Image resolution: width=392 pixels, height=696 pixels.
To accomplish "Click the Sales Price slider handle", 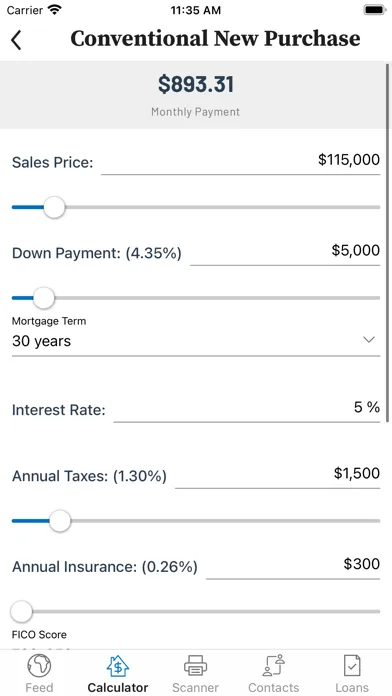I will click(54, 207).
